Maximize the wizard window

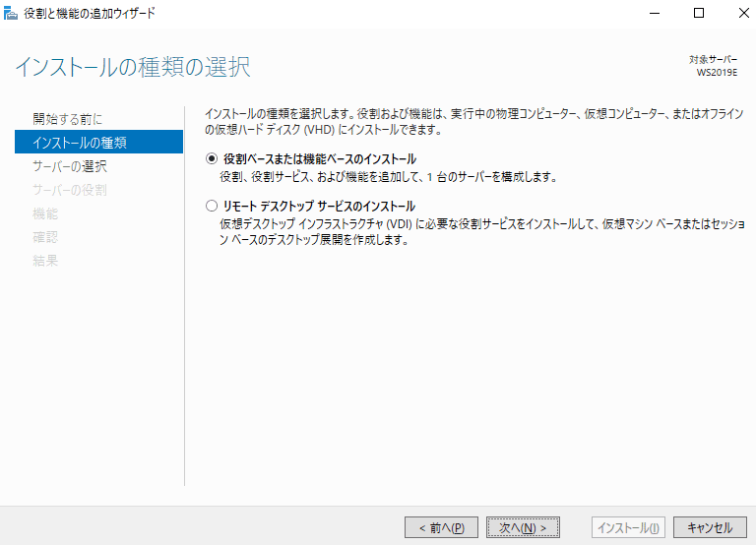[x=699, y=14]
